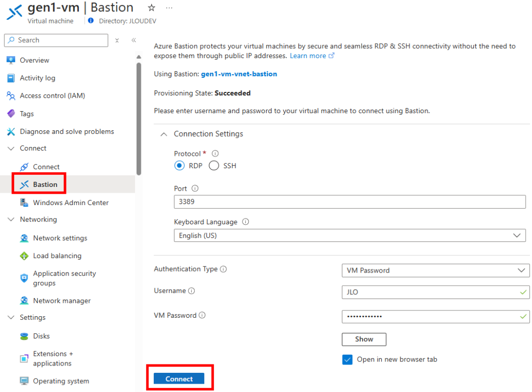Click the Username input field

pyautogui.click(x=435, y=292)
